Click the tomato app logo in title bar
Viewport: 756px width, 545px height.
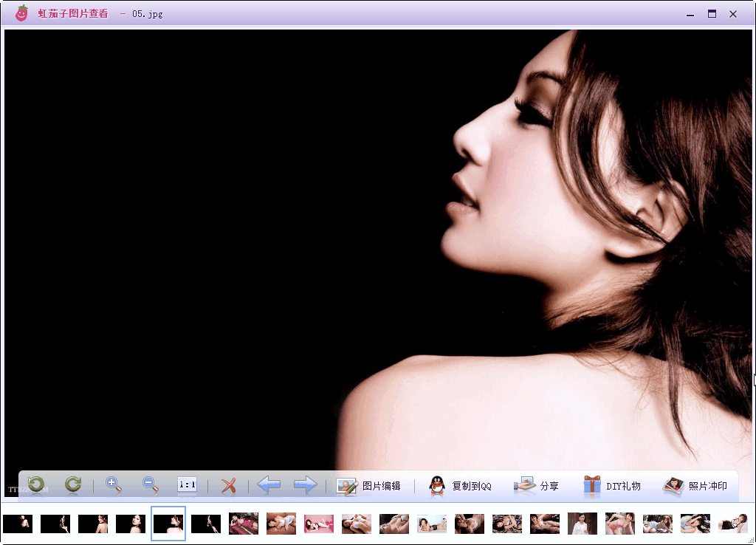coord(21,13)
